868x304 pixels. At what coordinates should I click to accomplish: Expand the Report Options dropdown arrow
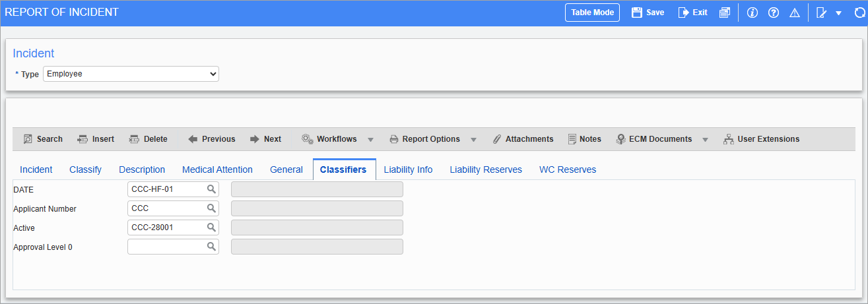(473, 140)
